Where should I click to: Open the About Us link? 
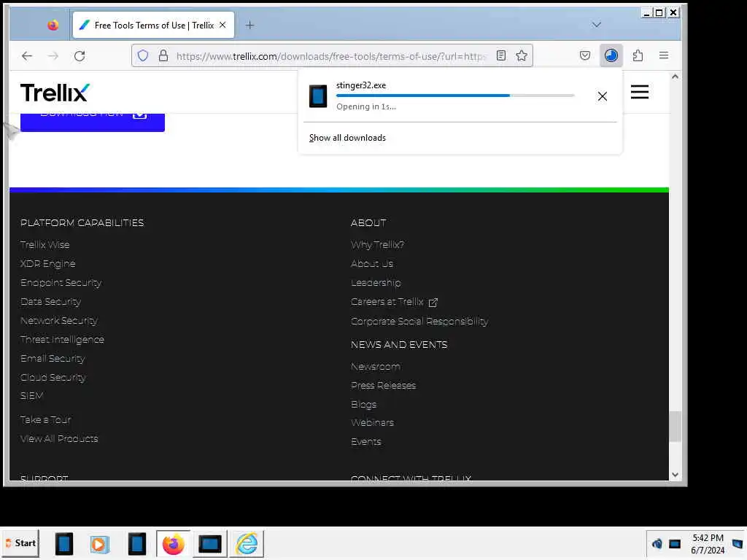(x=372, y=264)
